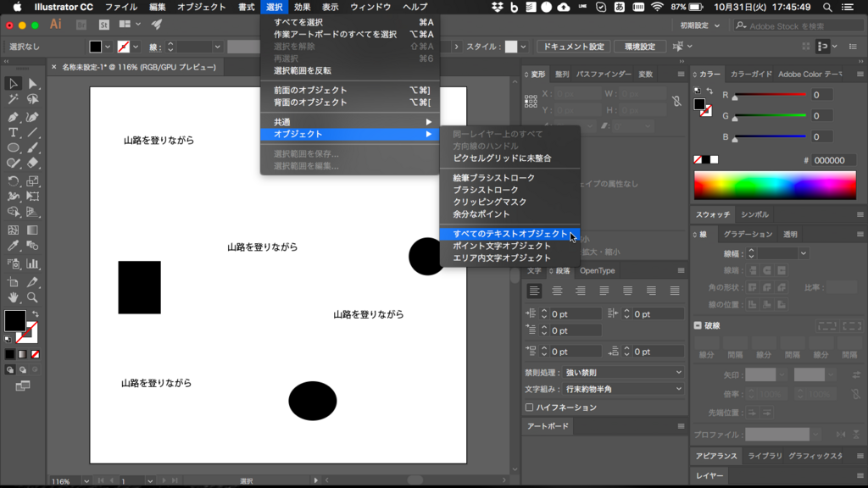
Task: Open the 初期設定 workspace dropdown
Action: (x=703, y=26)
